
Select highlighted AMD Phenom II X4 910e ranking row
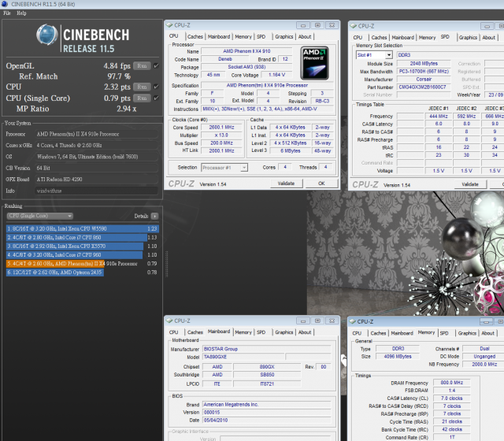coord(82,263)
